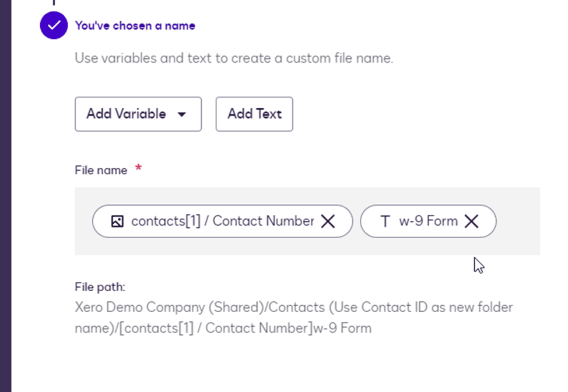
Task: Click the T text icon in w-9 chip
Action: pos(385,221)
